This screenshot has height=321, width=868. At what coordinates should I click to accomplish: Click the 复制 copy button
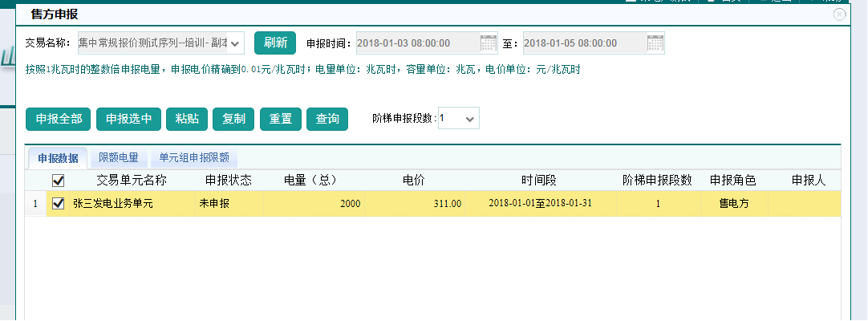(x=233, y=119)
